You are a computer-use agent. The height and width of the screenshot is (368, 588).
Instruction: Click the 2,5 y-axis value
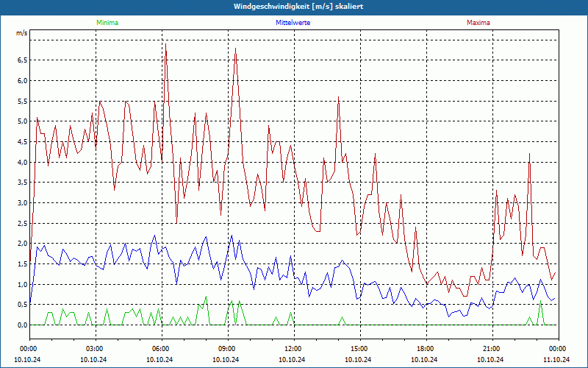pyautogui.click(x=23, y=224)
